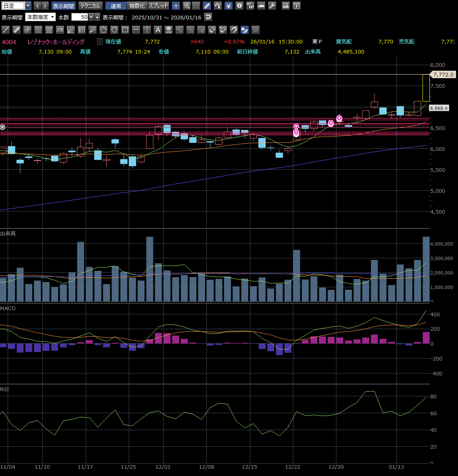The height and width of the screenshot is (476, 458).
Task: Open the wrench settings icon
Action: pos(272,6)
